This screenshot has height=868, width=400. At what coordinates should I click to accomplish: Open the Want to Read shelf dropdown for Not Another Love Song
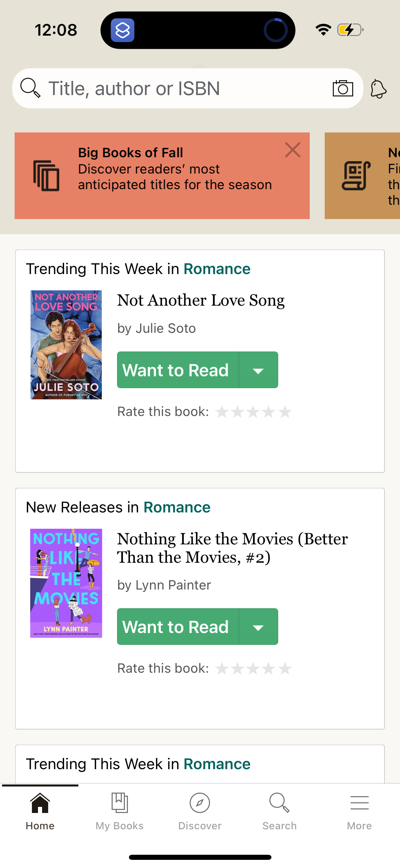coord(259,370)
